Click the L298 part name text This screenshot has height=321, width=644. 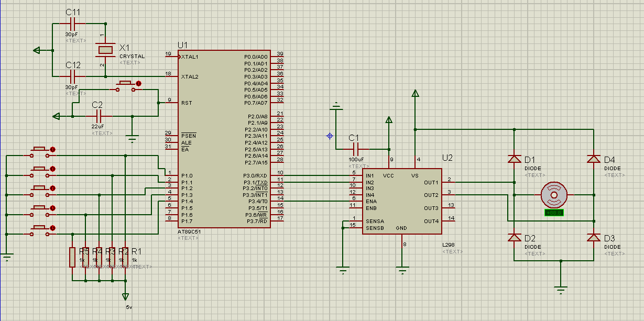[x=449, y=245]
